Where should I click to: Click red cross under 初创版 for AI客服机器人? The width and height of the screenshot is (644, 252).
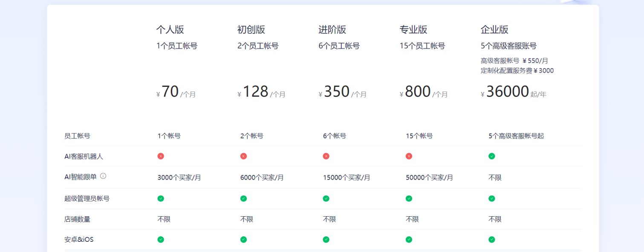[243, 156]
